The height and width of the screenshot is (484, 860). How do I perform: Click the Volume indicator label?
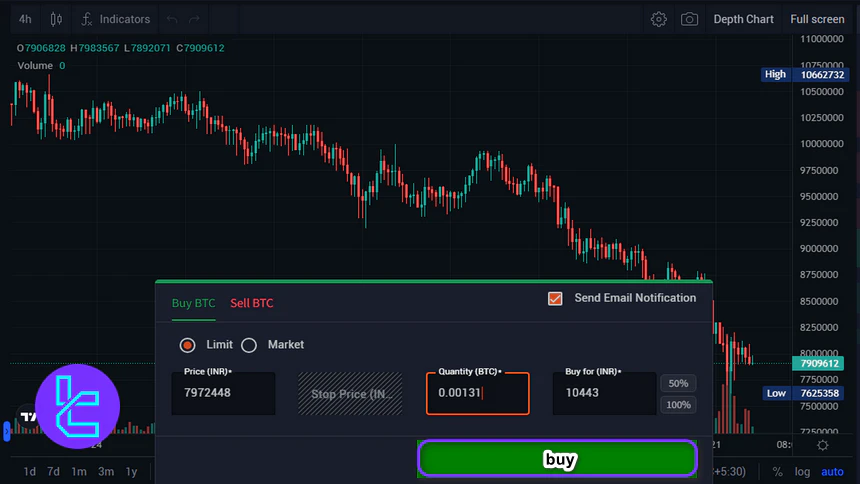(35, 66)
